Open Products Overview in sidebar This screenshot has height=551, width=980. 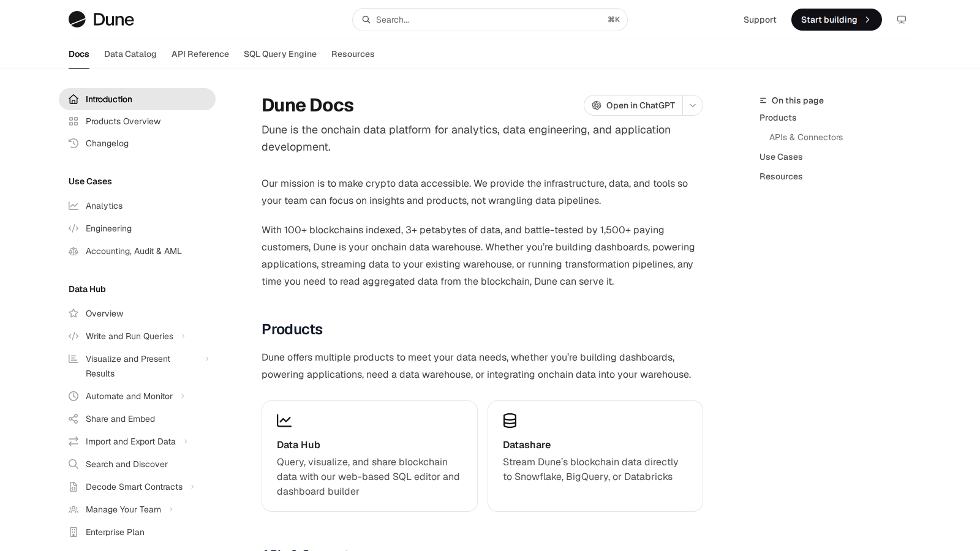point(137,121)
